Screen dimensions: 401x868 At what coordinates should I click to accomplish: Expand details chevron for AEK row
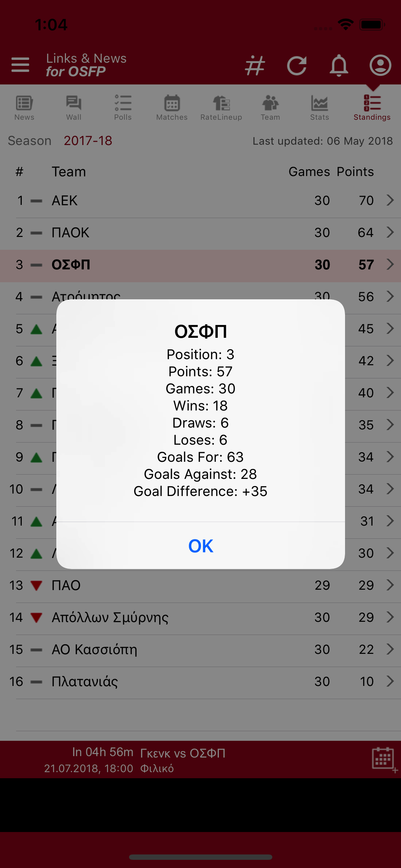(390, 200)
